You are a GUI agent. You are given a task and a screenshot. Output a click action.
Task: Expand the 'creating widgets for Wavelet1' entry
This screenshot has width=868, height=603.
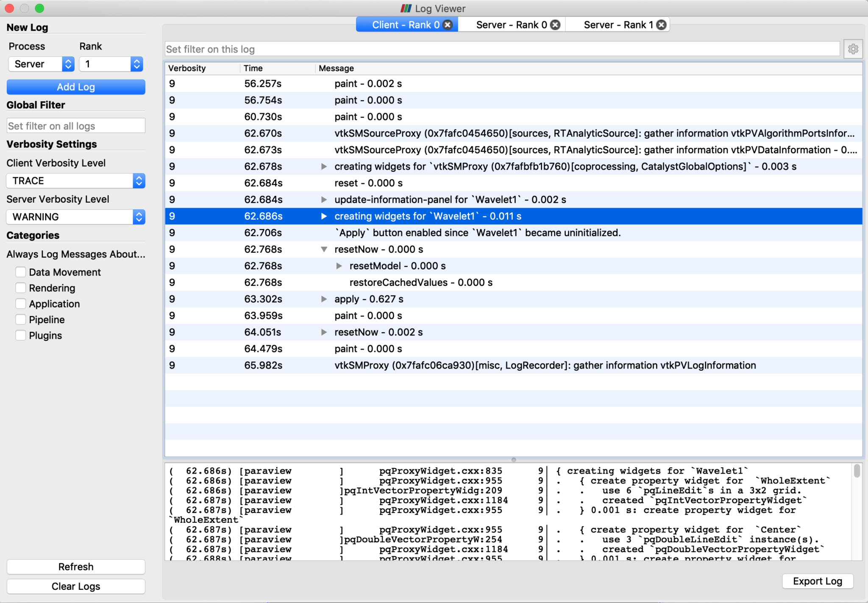click(324, 216)
